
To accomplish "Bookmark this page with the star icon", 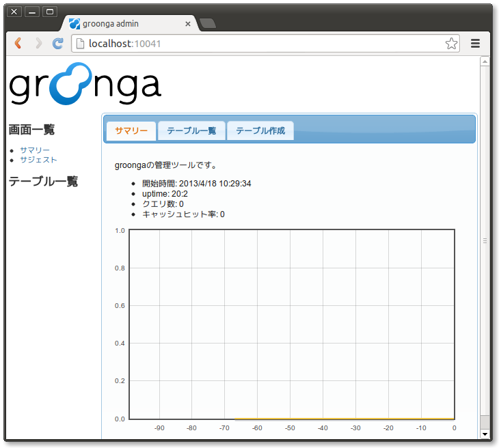I will click(x=451, y=44).
